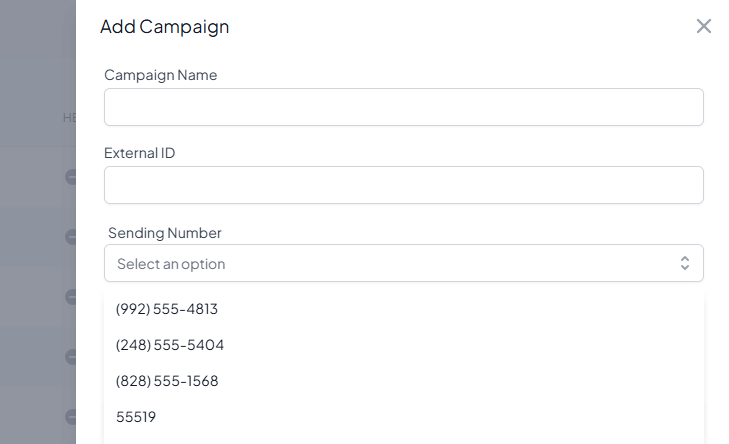Viewport: 729px width, 444px height.
Task: Click the topmost minus icon behind the dialog
Action: pos(71,177)
